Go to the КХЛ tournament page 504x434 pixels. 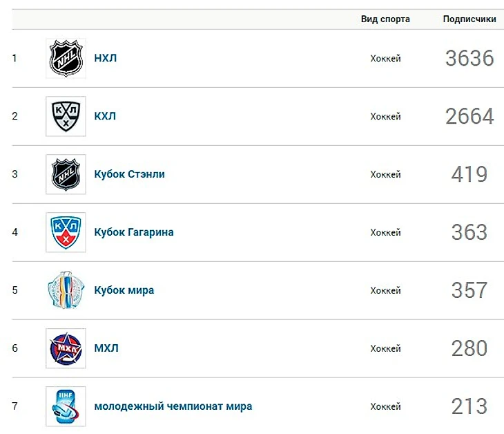coord(105,116)
